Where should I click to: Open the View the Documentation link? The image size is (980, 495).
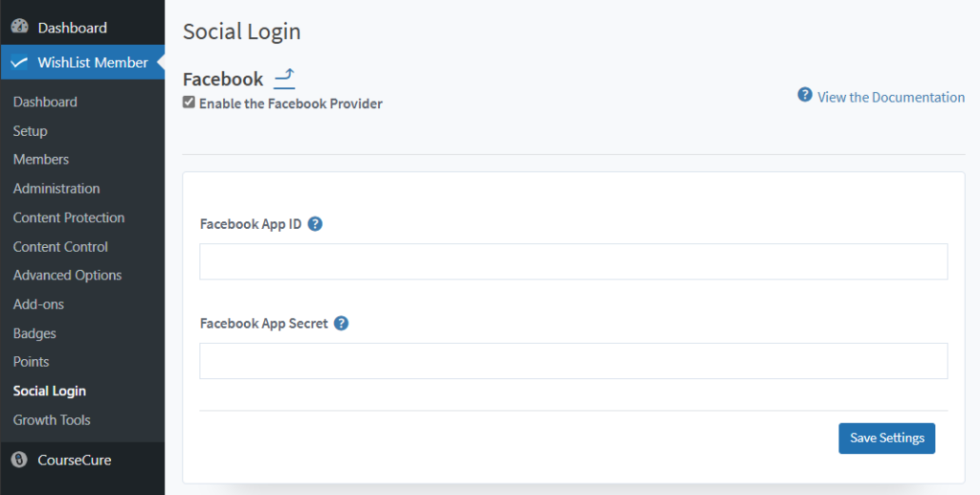click(x=891, y=97)
